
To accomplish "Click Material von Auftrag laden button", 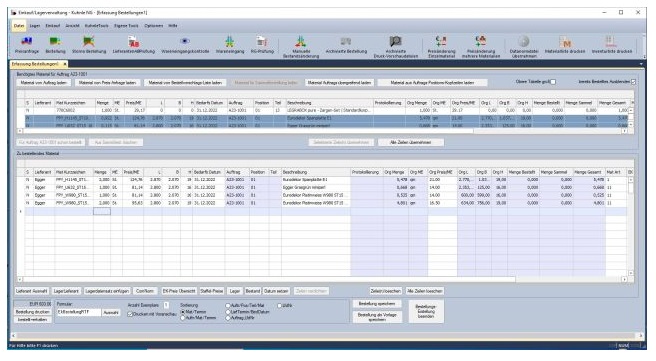I will click(x=44, y=83).
